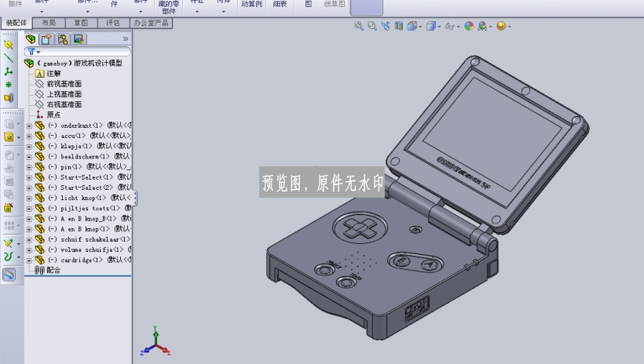Select the cardridge<1> component
The width and height of the screenshot is (644, 364).
83,260
